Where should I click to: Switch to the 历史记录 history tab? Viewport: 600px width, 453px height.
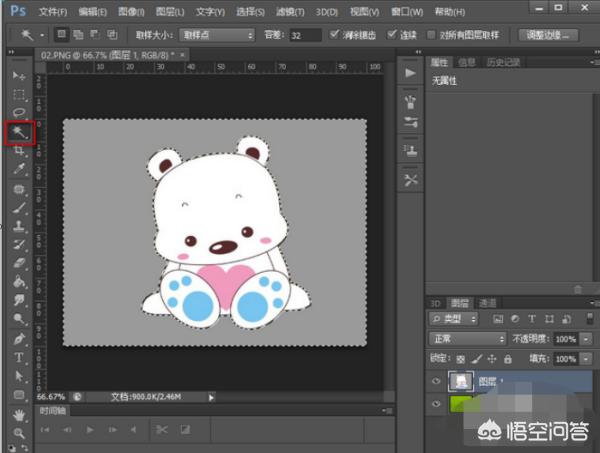(503, 62)
